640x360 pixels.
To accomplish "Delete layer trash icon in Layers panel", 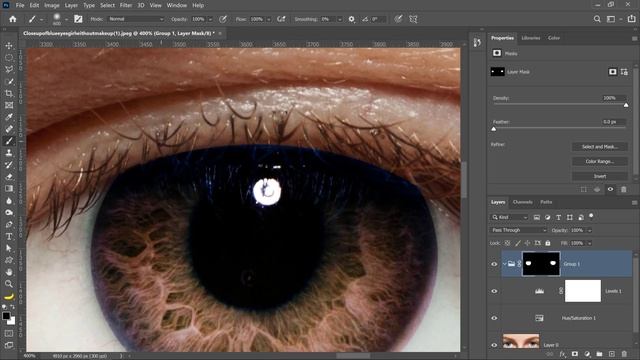I will click(x=624, y=354).
